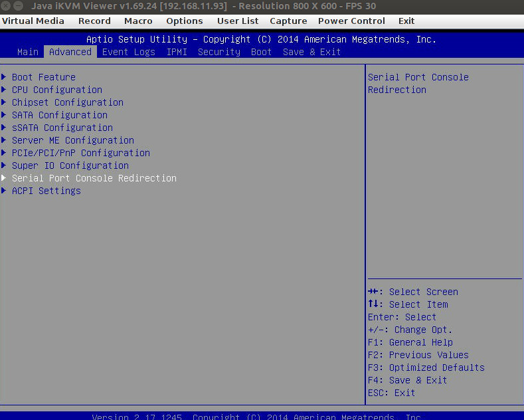Open the Security tab
This screenshot has width=524, height=420.
click(x=219, y=52)
